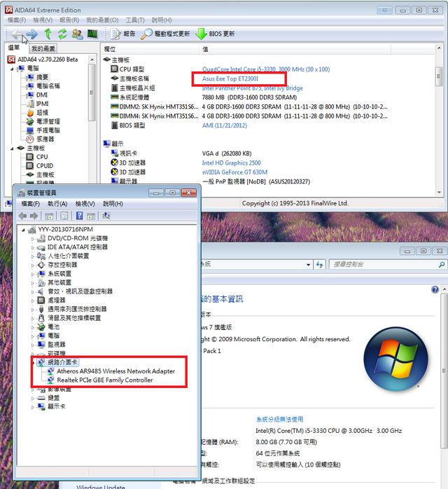This screenshot has height=489, width=448.
Task: Expand the 人性化介面裝置 node
Action: click(33, 256)
